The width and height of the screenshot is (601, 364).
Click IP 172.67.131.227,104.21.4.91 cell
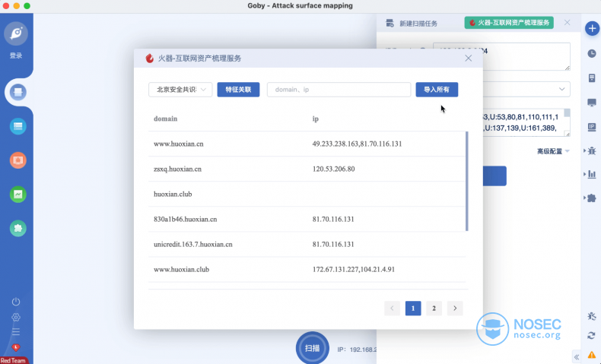coord(354,270)
